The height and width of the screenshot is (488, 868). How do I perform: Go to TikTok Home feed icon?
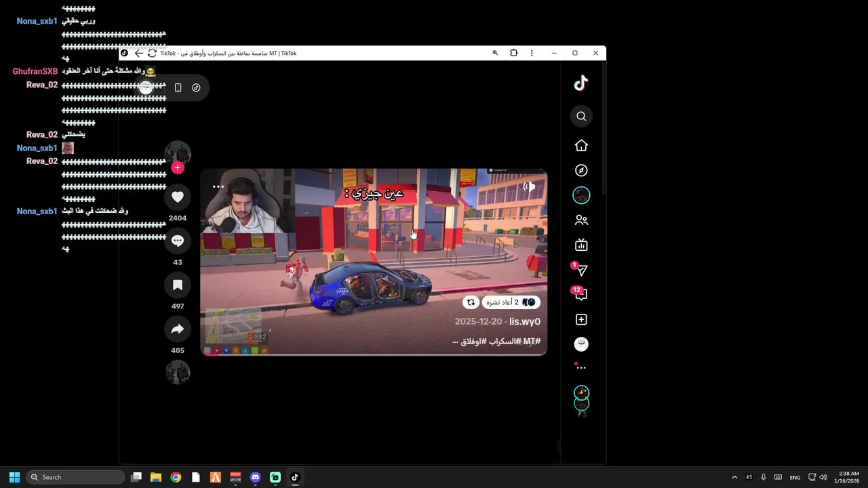click(581, 146)
